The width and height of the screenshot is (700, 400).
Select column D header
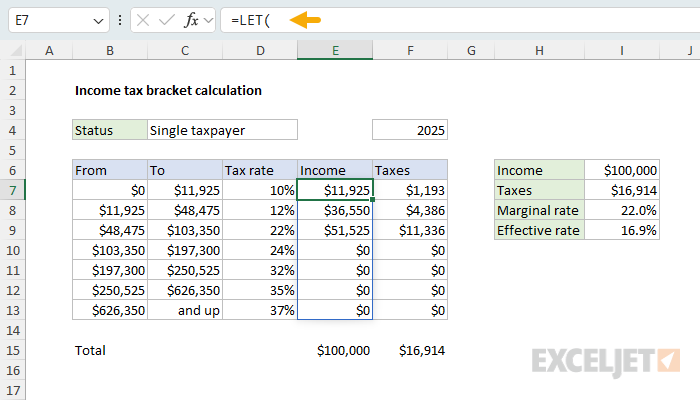point(260,50)
